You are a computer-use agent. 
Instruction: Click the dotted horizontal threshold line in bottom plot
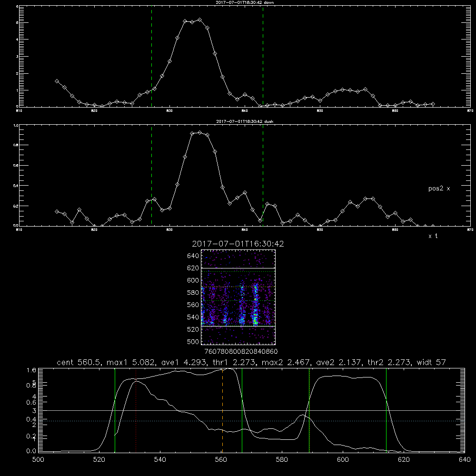click(x=252, y=421)
